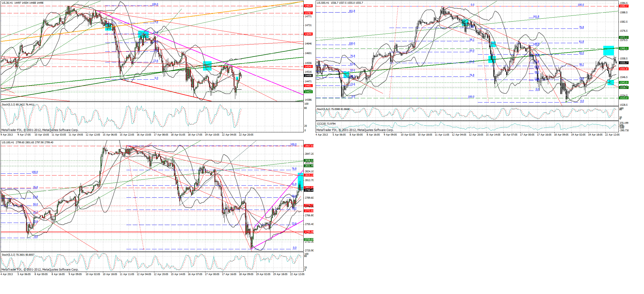This screenshot has width=644, height=294.
Task: Click the 22 Apr 20:05 time axis label
Action: (246, 135)
